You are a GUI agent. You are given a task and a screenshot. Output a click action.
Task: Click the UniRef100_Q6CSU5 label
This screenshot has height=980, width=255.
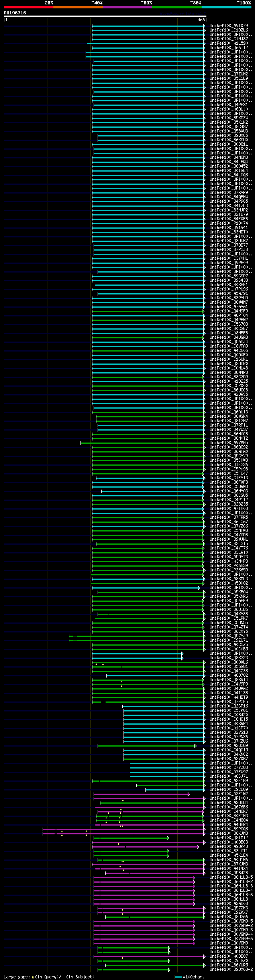point(229,495)
